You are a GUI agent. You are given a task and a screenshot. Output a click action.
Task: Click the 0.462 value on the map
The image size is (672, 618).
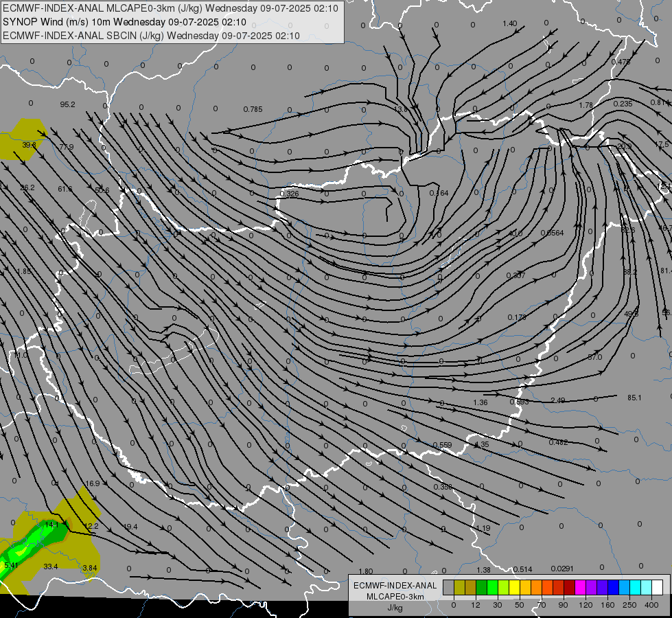pos(559,442)
